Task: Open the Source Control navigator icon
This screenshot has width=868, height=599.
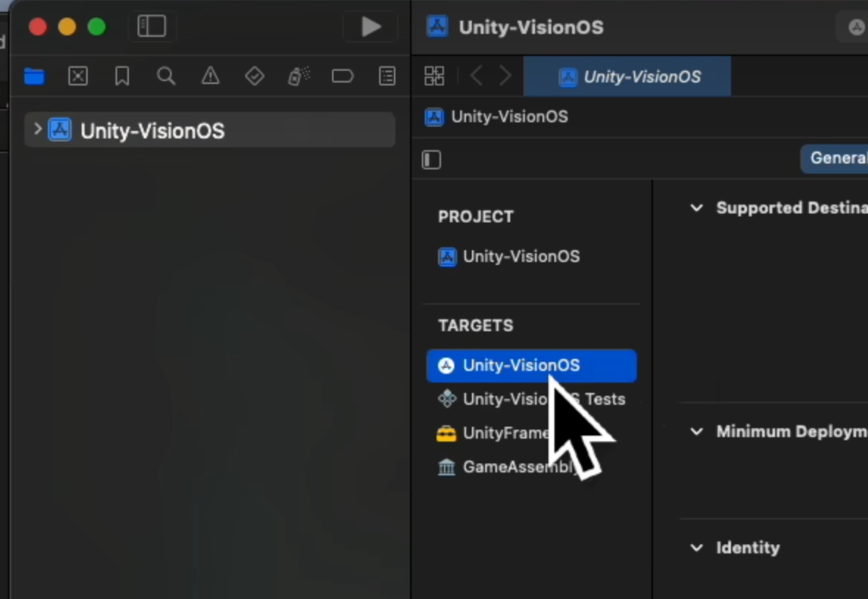Action: pyautogui.click(x=78, y=76)
